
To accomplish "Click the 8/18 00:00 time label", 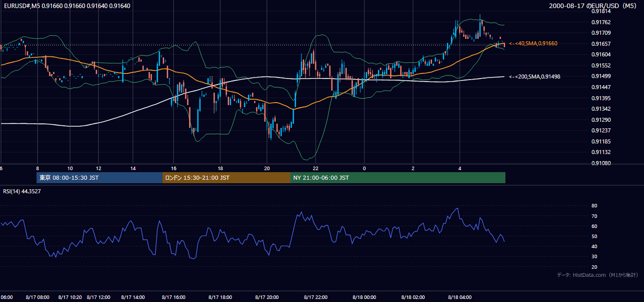I will point(364,297).
